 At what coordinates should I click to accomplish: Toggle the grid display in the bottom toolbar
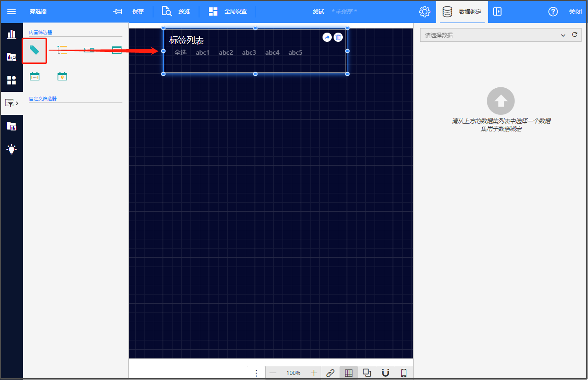[x=349, y=373]
